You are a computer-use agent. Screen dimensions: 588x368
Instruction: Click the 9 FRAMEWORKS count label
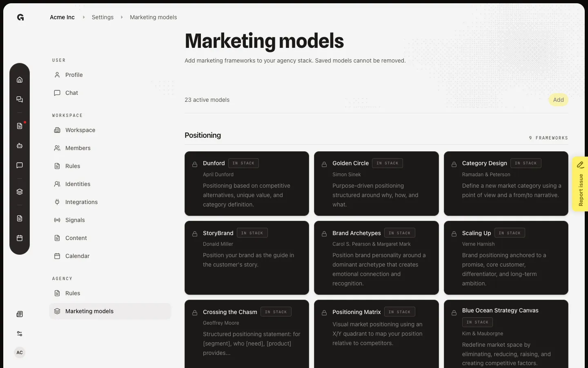click(x=548, y=138)
